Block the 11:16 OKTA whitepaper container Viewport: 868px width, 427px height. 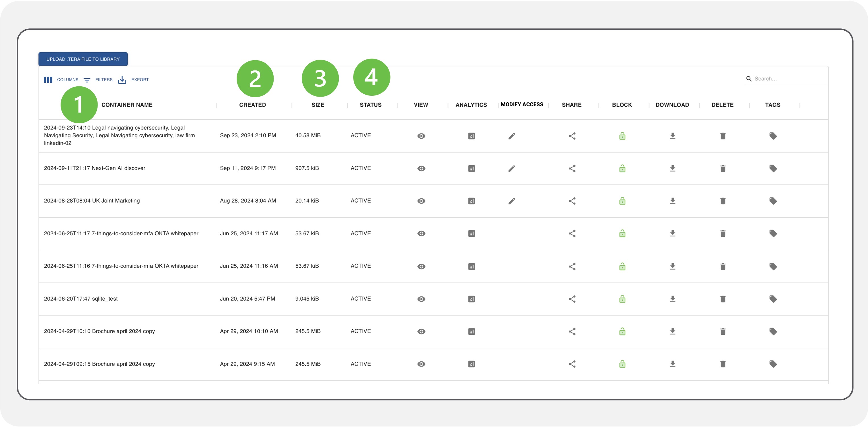pos(622,266)
